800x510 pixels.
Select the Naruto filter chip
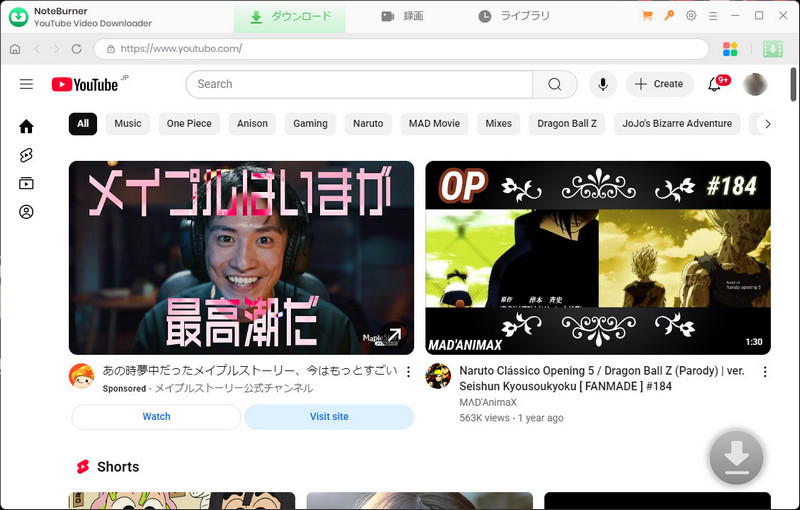pos(368,124)
